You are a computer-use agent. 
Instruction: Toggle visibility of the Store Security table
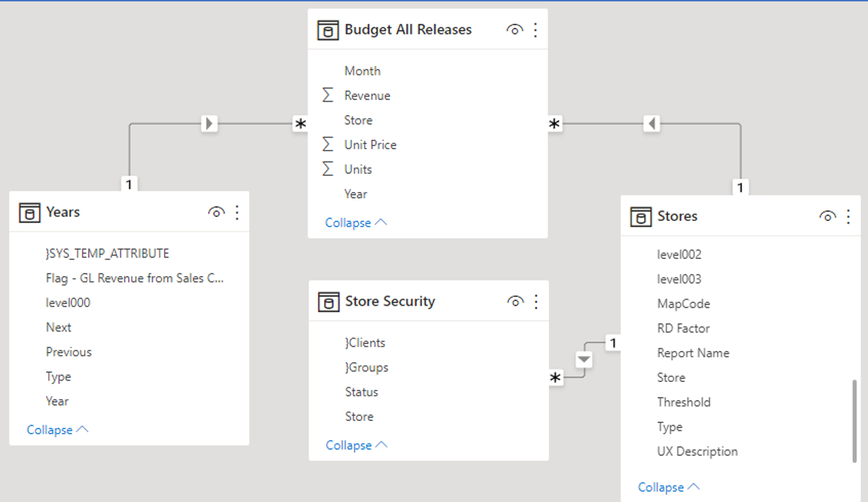click(516, 302)
